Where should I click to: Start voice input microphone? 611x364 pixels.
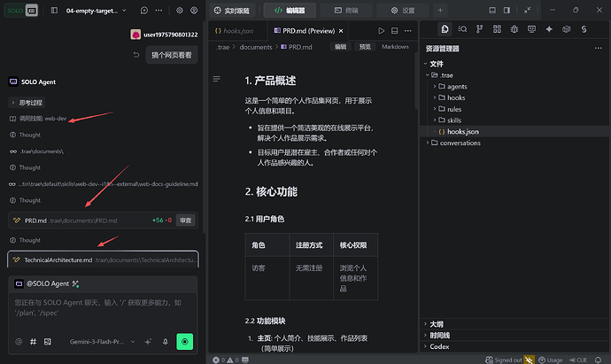point(166,342)
